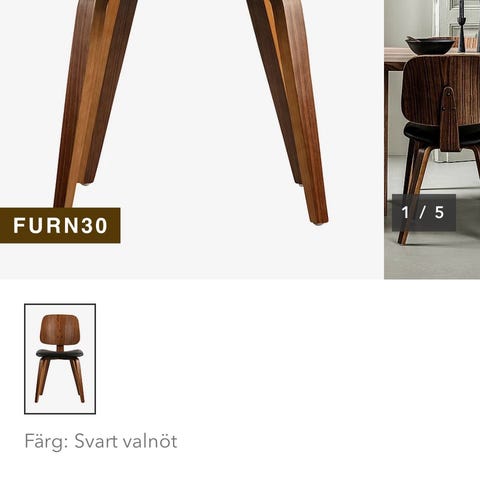The width and height of the screenshot is (480, 480).
Task: Click the FURN30 discount code badge
Action: (60, 225)
